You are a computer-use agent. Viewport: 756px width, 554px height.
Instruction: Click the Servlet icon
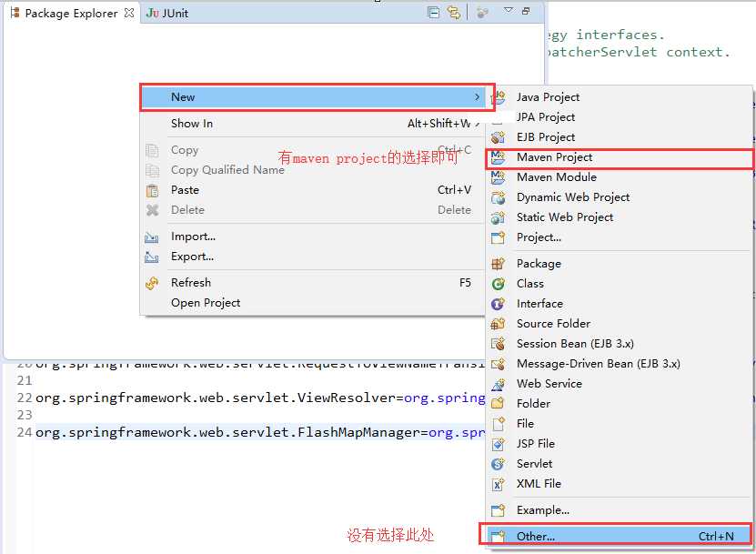[498, 464]
